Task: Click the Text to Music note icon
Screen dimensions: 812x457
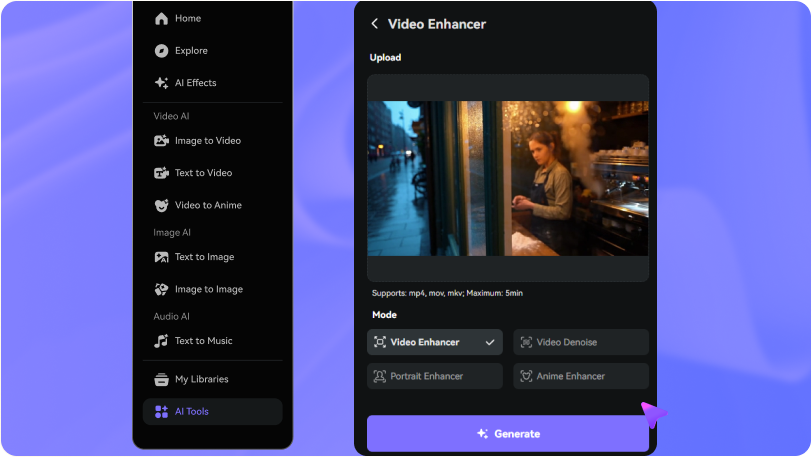Action: point(161,341)
